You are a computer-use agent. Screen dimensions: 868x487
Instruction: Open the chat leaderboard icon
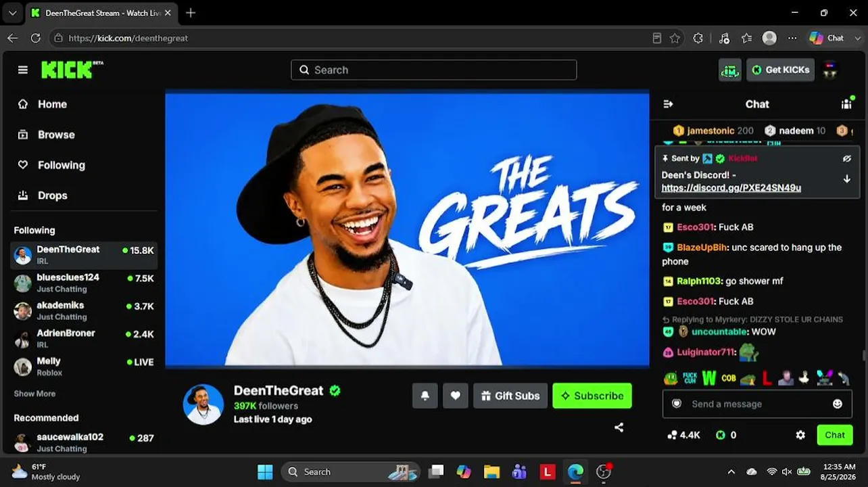pos(846,103)
